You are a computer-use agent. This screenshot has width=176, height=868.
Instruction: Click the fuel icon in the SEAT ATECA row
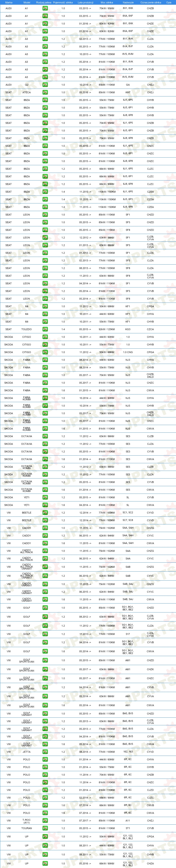[x=45, y=92]
